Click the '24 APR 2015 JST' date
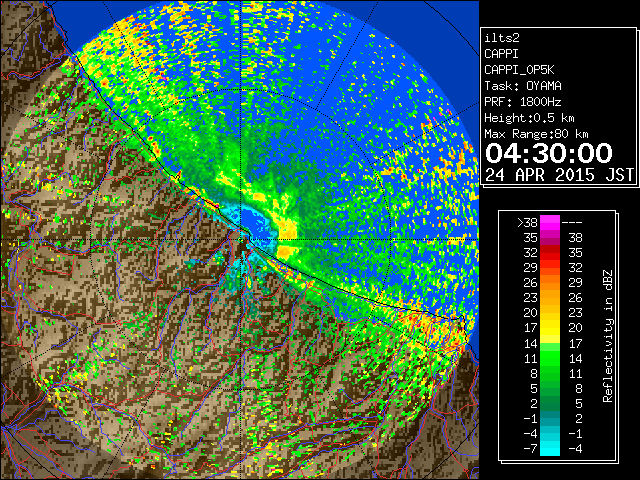The width and height of the screenshot is (640, 480). click(x=560, y=175)
